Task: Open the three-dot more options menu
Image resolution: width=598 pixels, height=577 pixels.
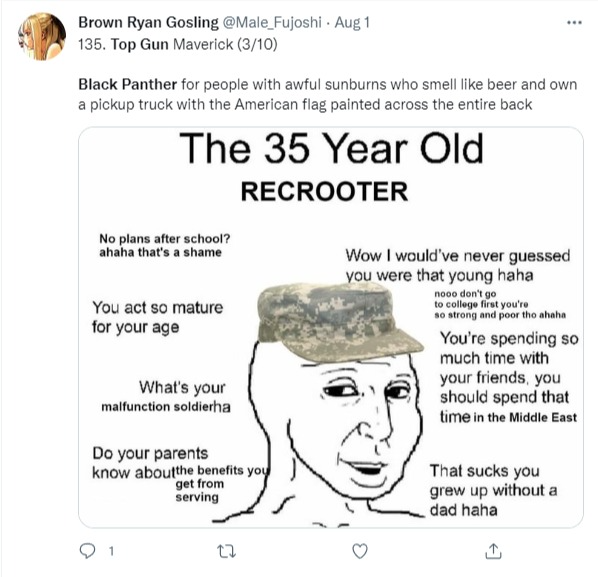Action: point(574,23)
